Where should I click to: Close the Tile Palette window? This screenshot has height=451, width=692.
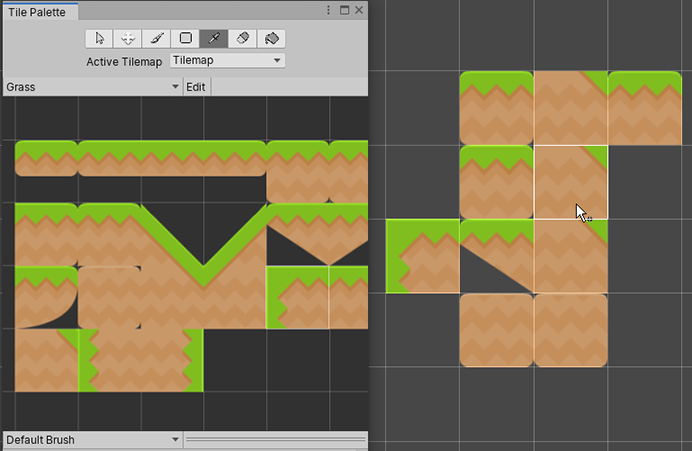click(x=359, y=9)
